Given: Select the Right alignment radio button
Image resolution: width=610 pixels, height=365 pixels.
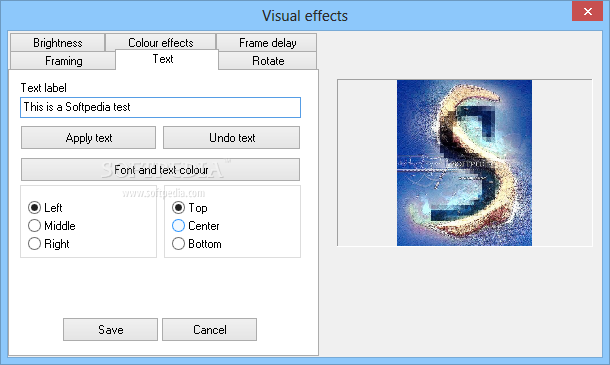Looking at the screenshot, I should pos(35,244).
